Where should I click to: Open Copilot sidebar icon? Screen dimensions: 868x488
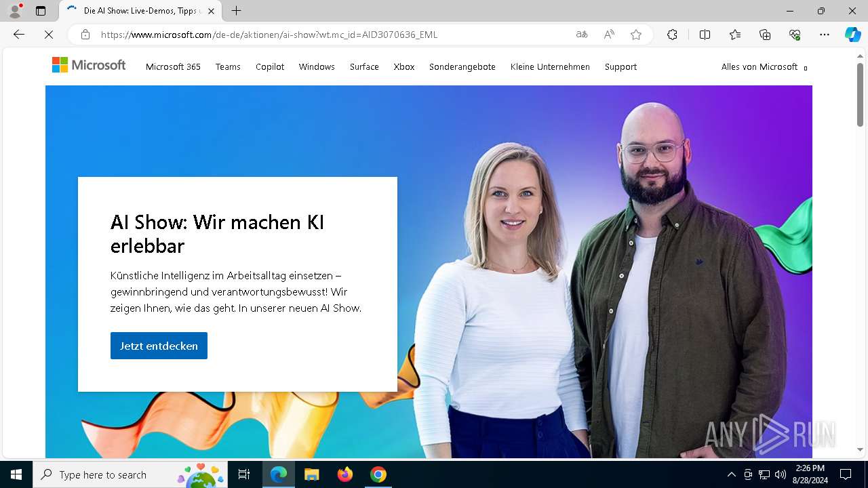tap(853, 35)
